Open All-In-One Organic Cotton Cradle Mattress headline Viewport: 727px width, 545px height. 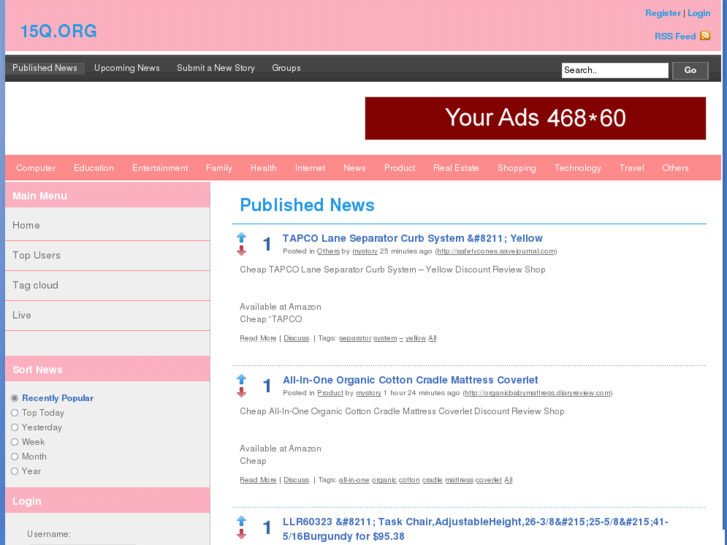point(410,380)
